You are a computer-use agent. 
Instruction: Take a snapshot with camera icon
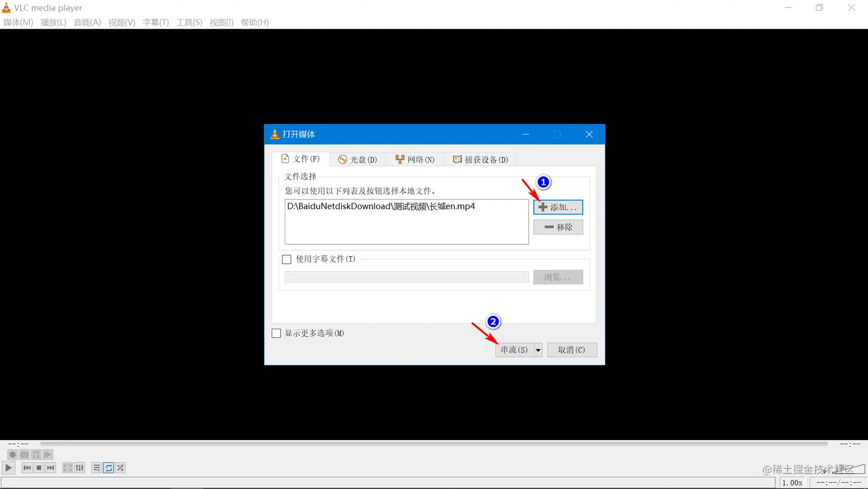(24, 455)
